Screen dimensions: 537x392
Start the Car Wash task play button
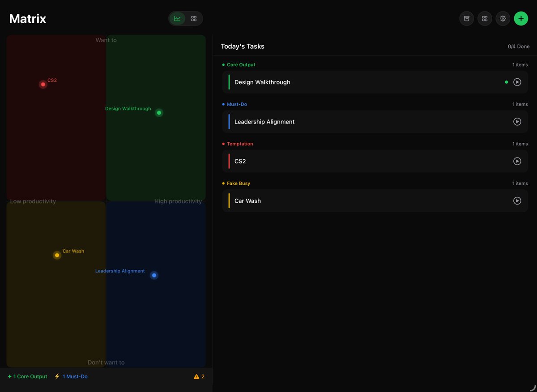pyautogui.click(x=517, y=201)
